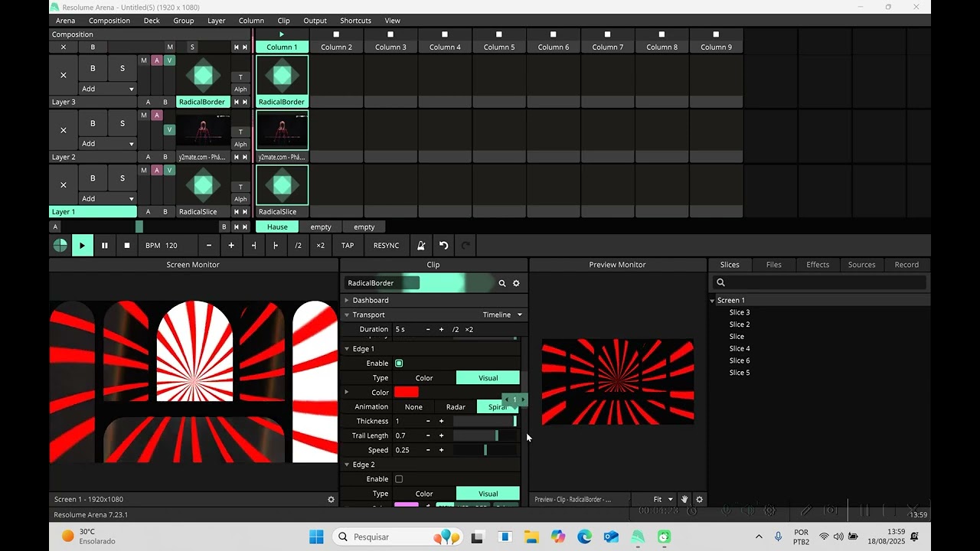Halve the BPM with /2 button
The width and height of the screenshot is (980, 551).
pyautogui.click(x=298, y=246)
